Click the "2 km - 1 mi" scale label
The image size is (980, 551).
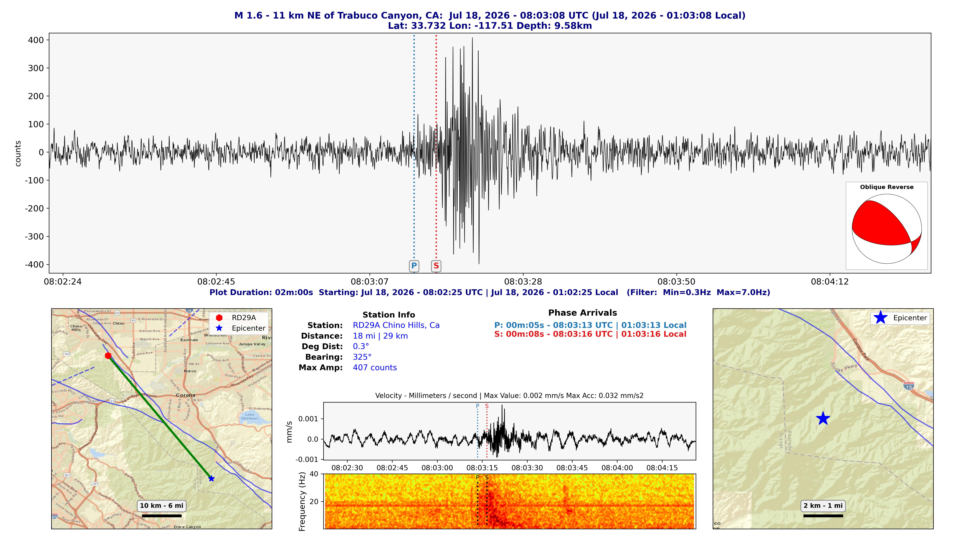coord(823,506)
